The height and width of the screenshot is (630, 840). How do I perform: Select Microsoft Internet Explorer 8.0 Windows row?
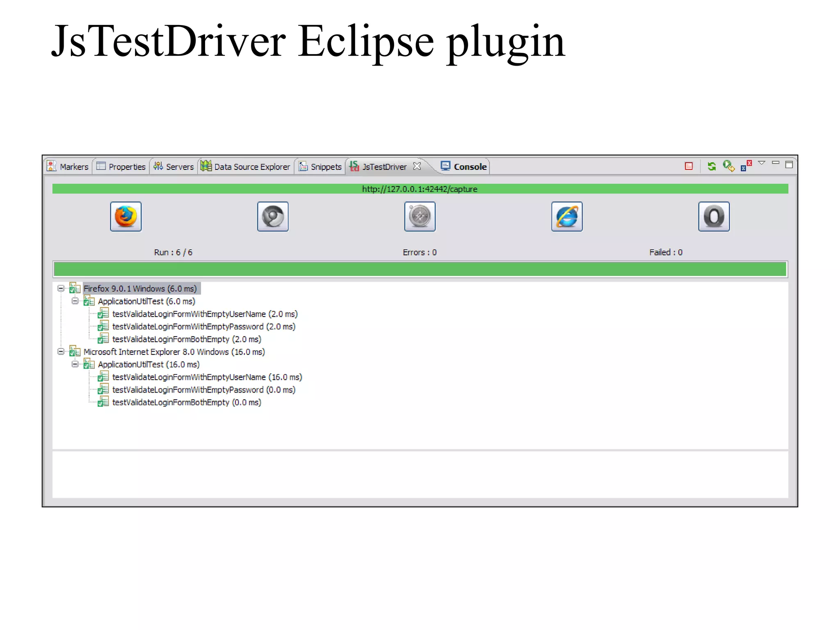coord(174,352)
